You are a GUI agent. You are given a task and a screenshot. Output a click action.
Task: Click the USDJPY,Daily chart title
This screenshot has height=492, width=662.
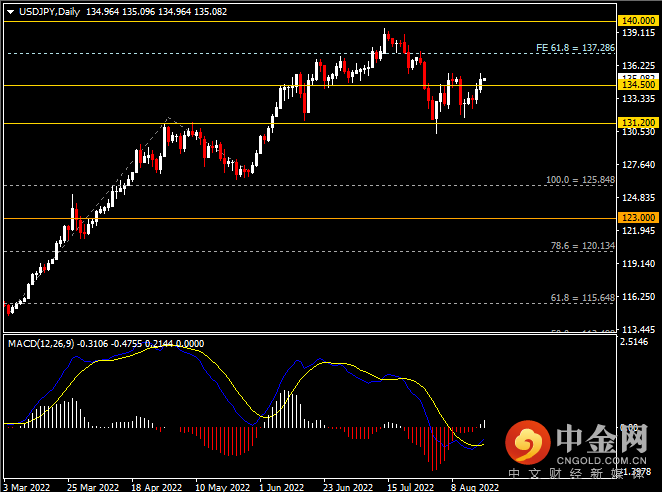(49, 12)
